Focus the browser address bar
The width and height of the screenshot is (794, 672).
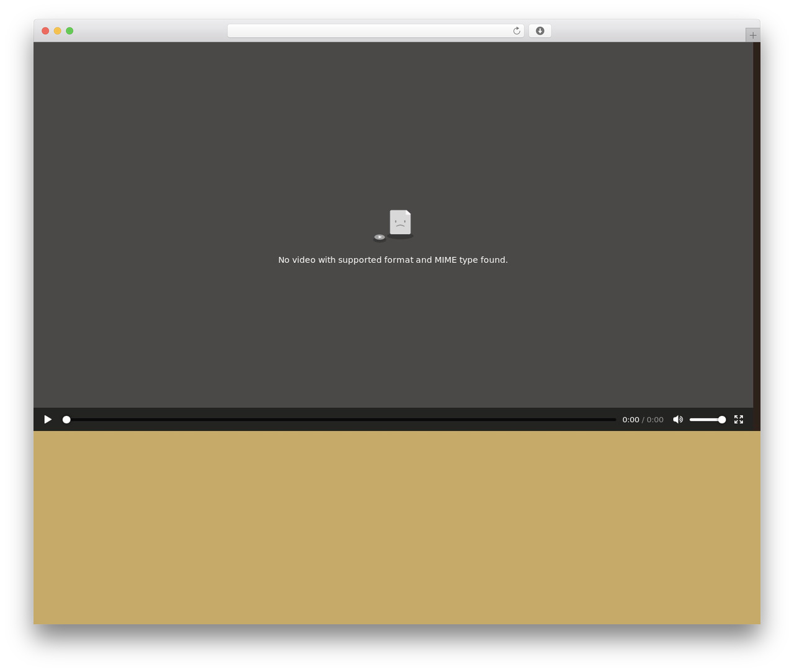pyautogui.click(x=375, y=31)
